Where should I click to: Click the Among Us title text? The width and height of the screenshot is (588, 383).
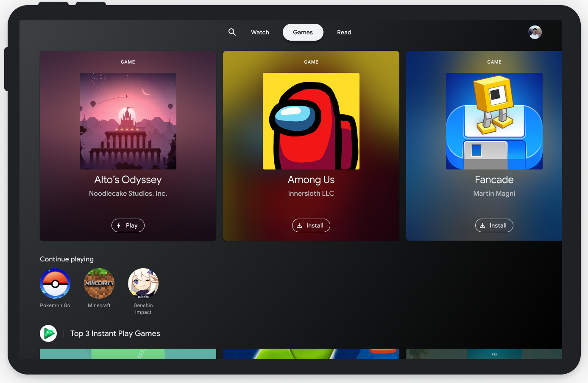[311, 180]
